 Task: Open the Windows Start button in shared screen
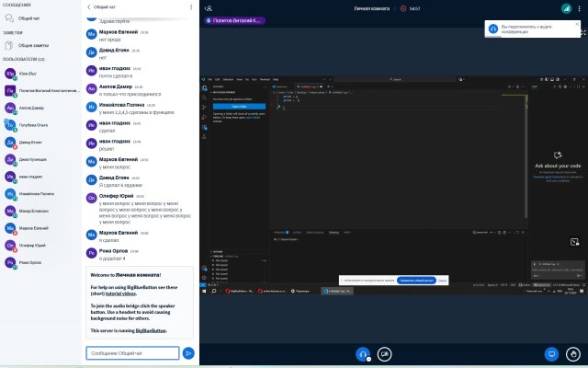tap(204, 291)
